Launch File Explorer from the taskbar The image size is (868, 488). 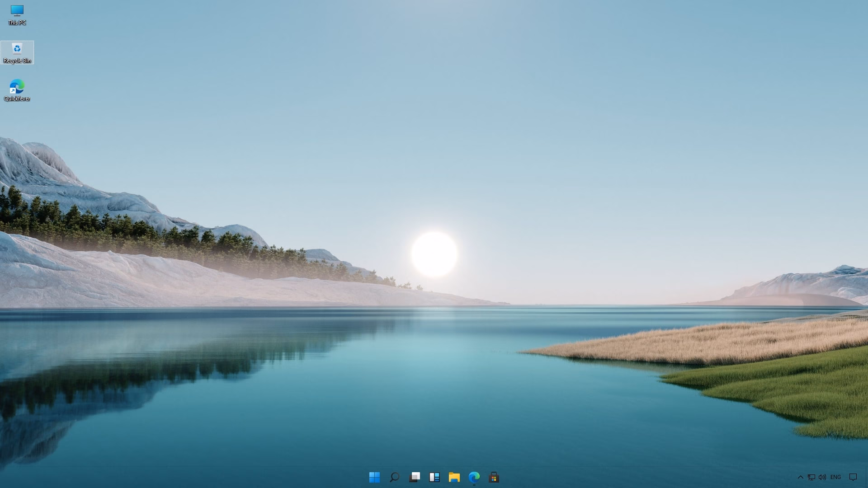pyautogui.click(x=454, y=477)
